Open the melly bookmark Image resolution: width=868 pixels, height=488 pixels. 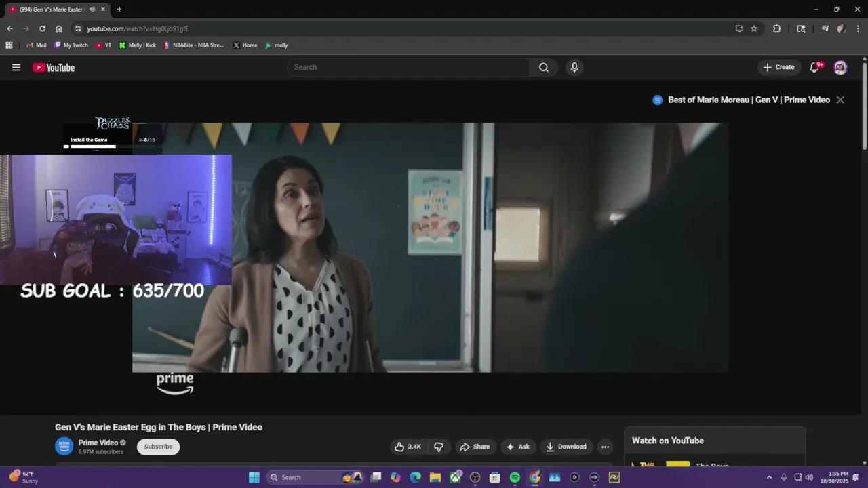276,45
